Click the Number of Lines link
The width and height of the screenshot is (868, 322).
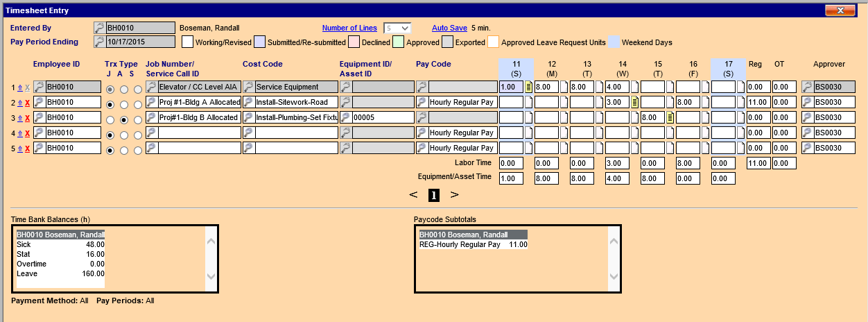[x=349, y=28]
